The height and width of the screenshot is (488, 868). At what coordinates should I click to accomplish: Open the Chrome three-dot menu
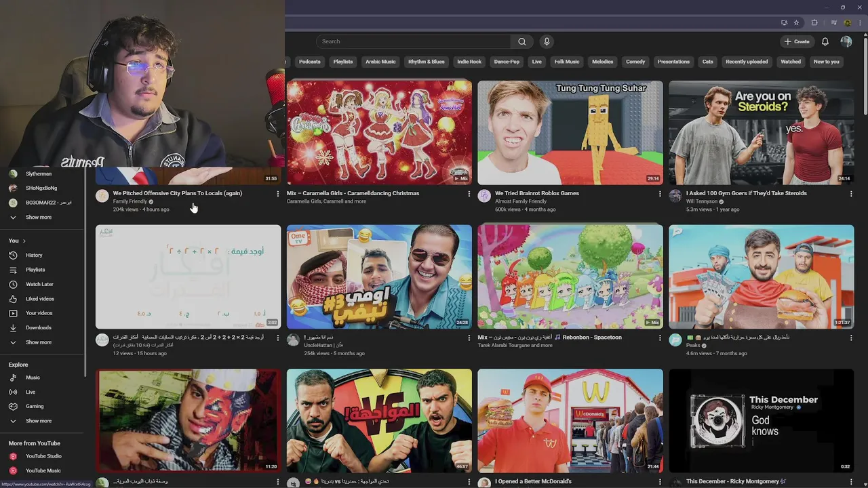point(861,22)
